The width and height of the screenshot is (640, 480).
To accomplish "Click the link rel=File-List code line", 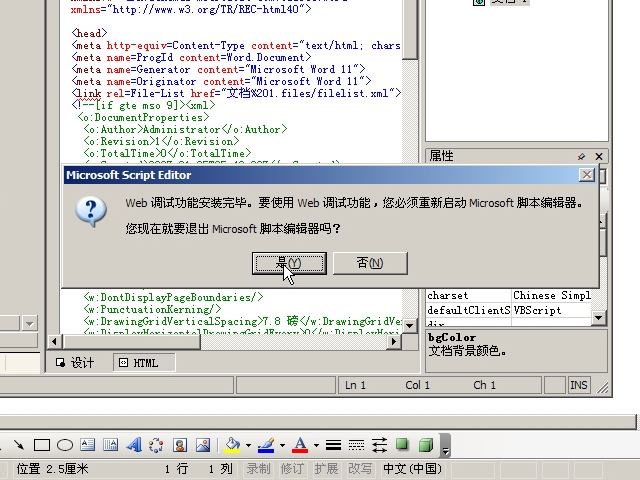I will tap(236, 93).
